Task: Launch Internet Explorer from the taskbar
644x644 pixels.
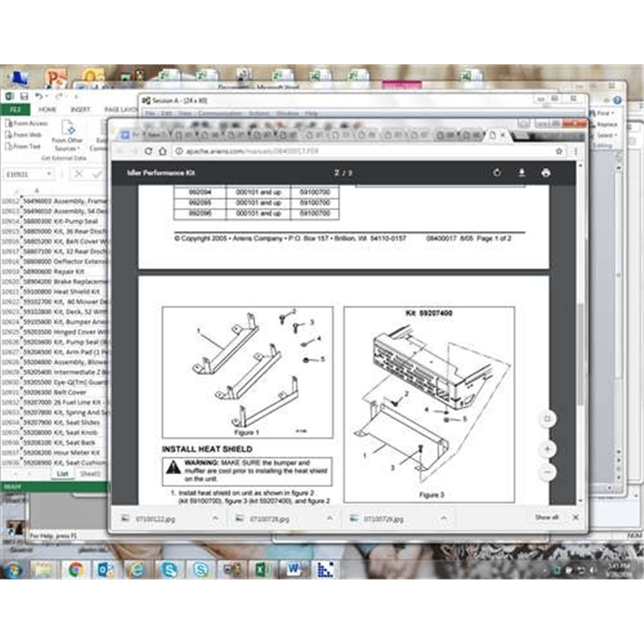Action: coord(137,569)
